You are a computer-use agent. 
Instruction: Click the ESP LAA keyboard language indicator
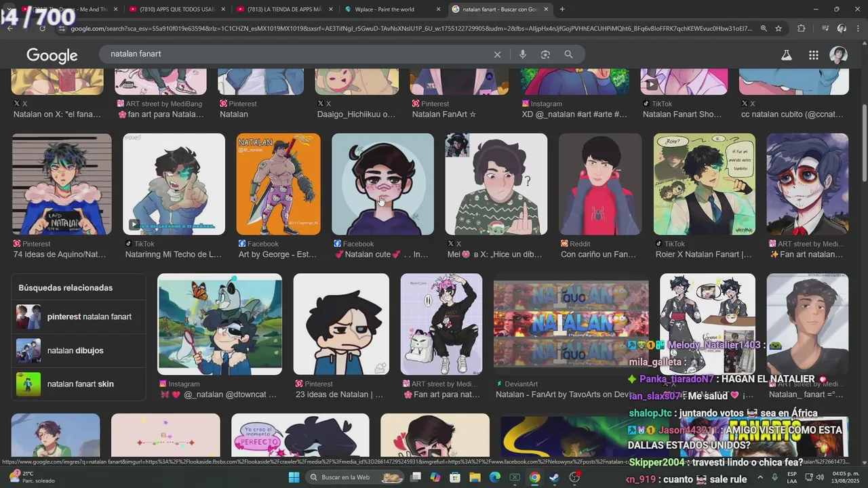coord(792,477)
